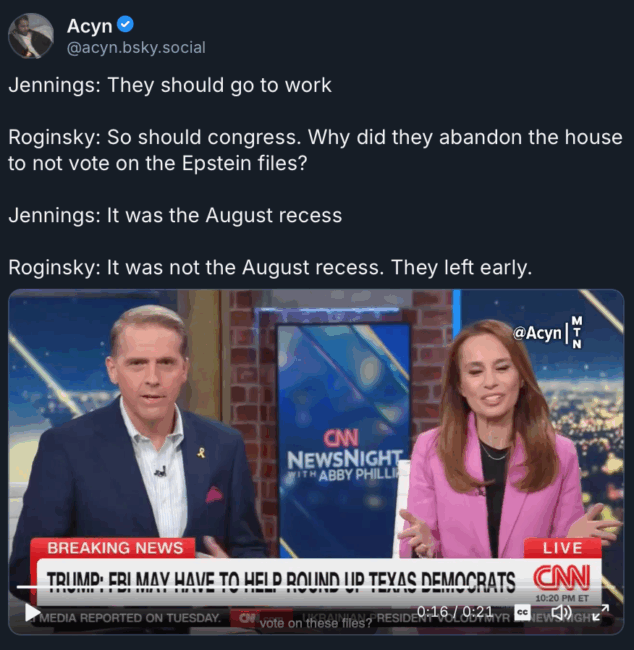Open the video in fullscreen mode
This screenshot has height=650, width=634.
click(x=600, y=612)
